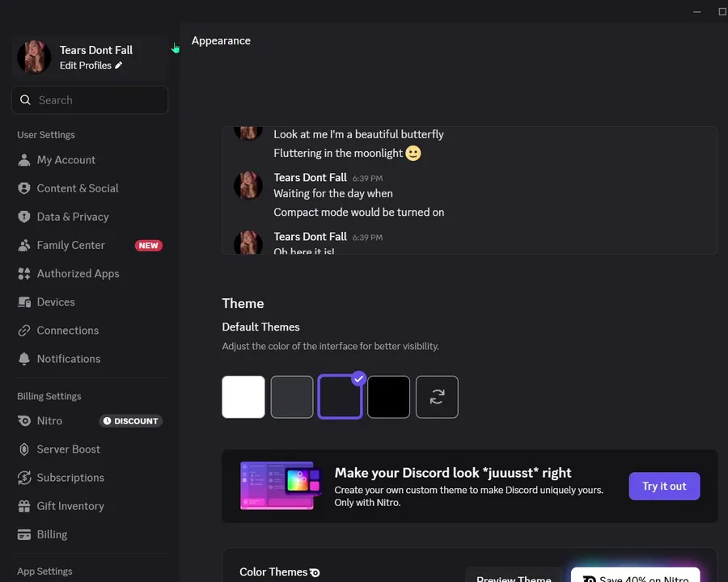Click the Data & Privacy shield icon

pos(23,217)
